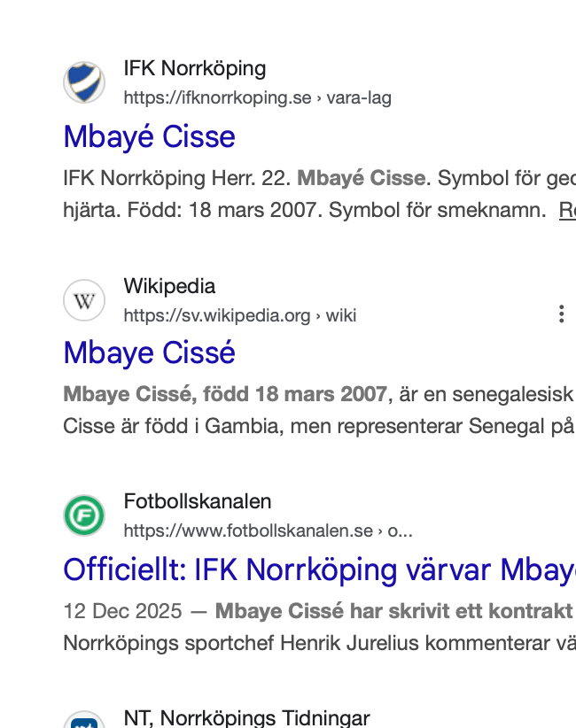Click the ifknorrkoping.se vara-lag URL

(257, 97)
